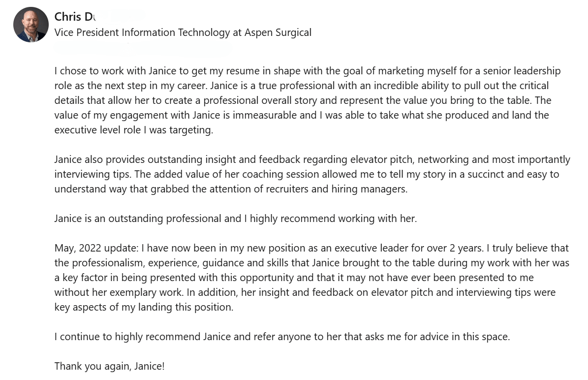
Task: Click the line 'key aspects of my landing this position'
Action: point(144,307)
